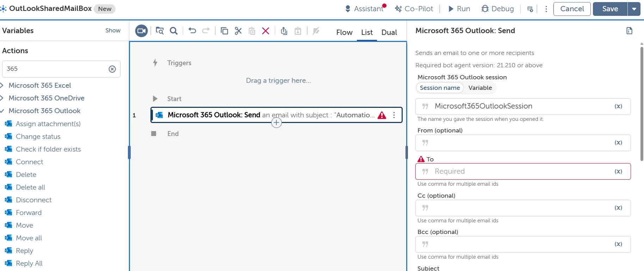Image resolution: width=644 pixels, height=271 pixels.
Task: Open the vertical ellipsis menu in top bar
Action: 546,9
